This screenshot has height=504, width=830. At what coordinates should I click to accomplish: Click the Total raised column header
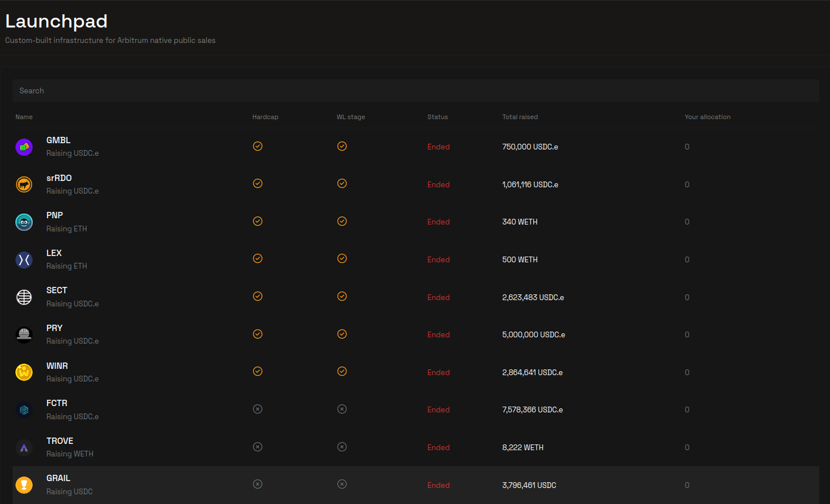pyautogui.click(x=520, y=117)
